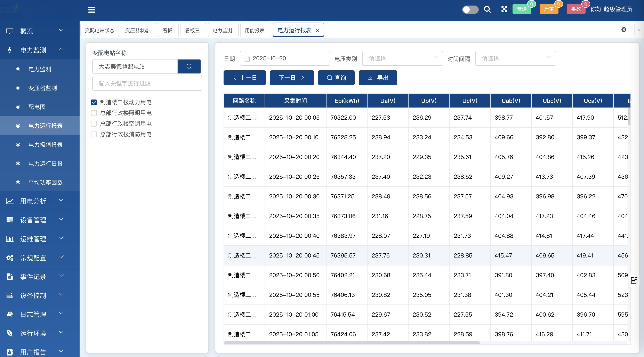Toggle the theme switch in header
Screen dimensions: 644x357
pos(470,9)
